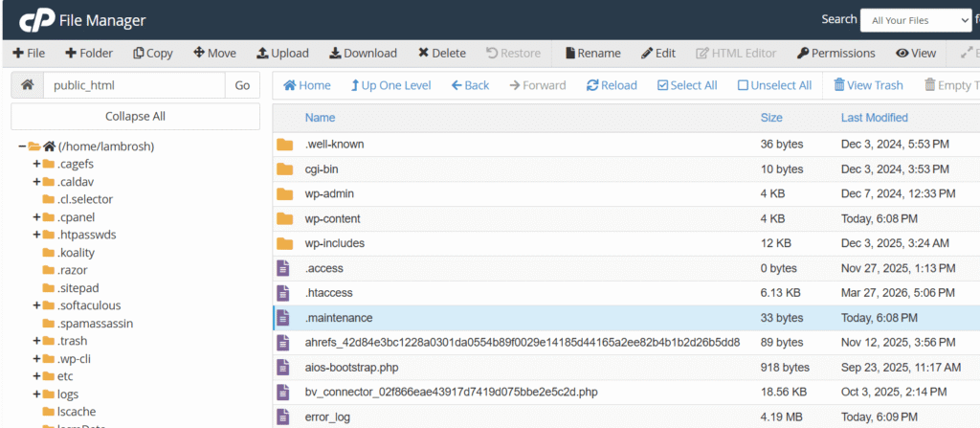
Task: Open the Permissions dialog
Action: (x=835, y=54)
